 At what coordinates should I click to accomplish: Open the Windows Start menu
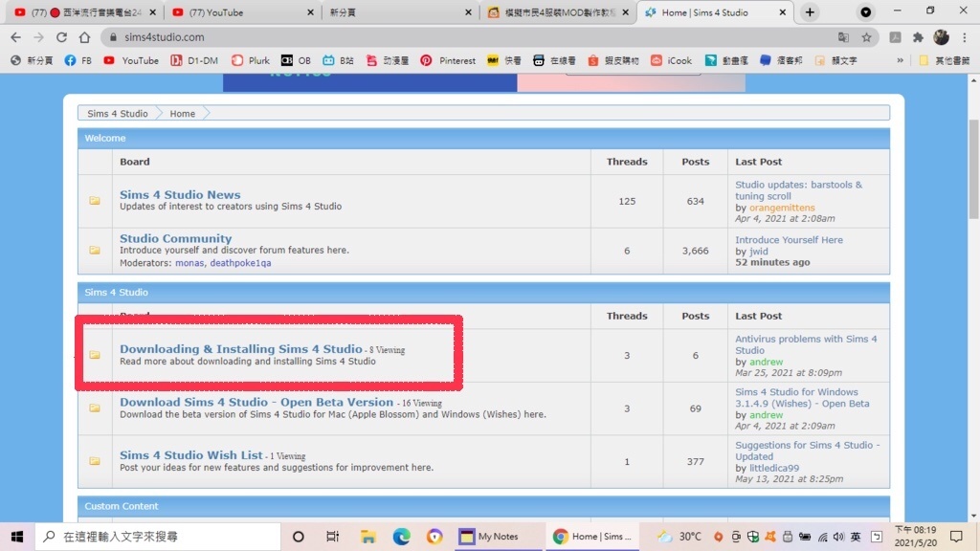click(x=17, y=537)
